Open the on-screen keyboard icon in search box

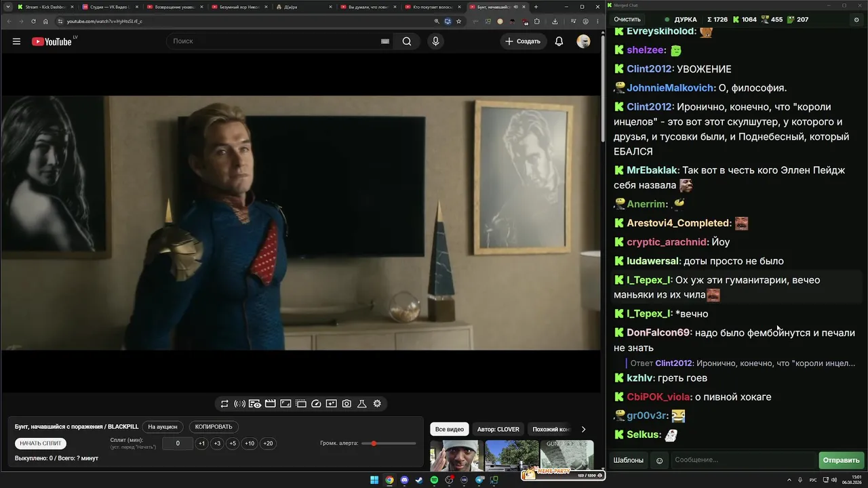[x=385, y=41]
